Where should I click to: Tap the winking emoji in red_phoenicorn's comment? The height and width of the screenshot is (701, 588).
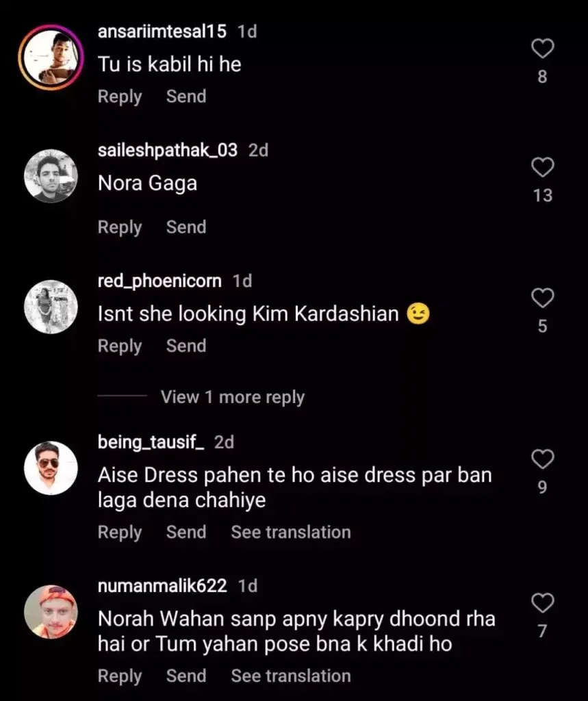[x=419, y=314]
